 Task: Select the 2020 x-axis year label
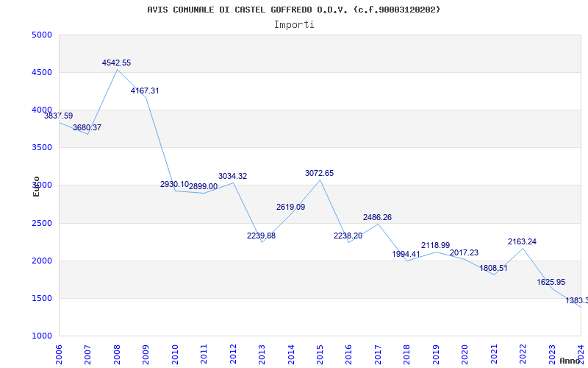[x=465, y=354]
